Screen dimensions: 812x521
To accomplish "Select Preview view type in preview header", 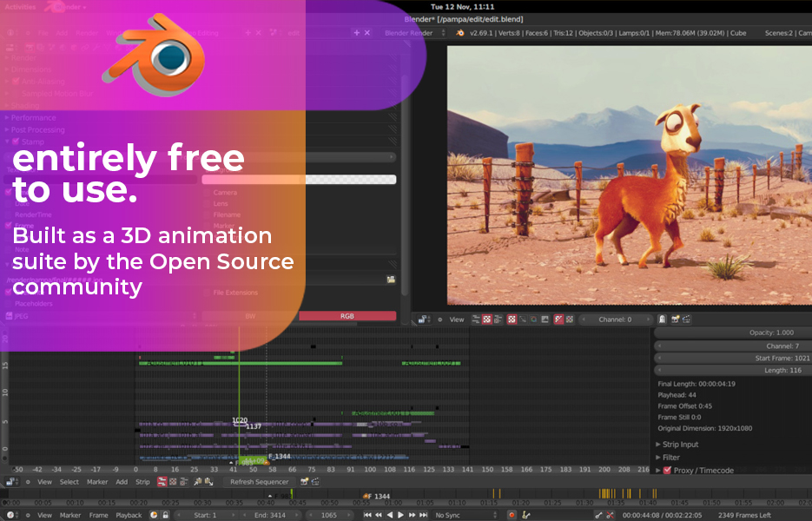I will point(487,320).
